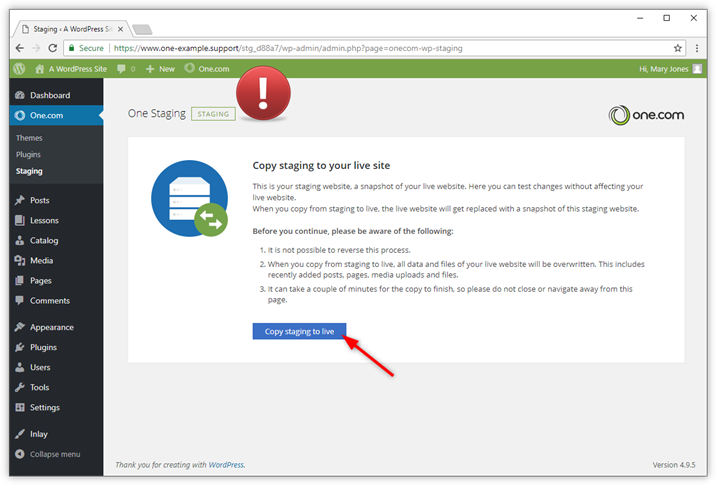Click the Lessons book icon

[x=20, y=221]
